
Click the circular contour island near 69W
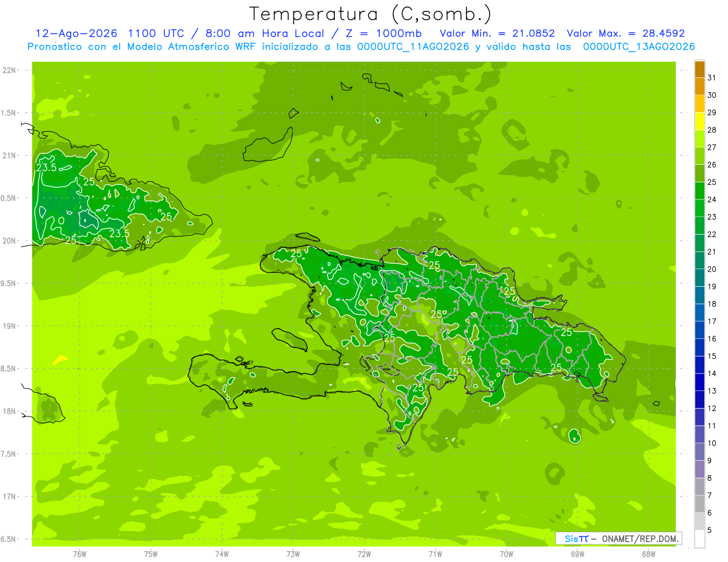point(575,435)
